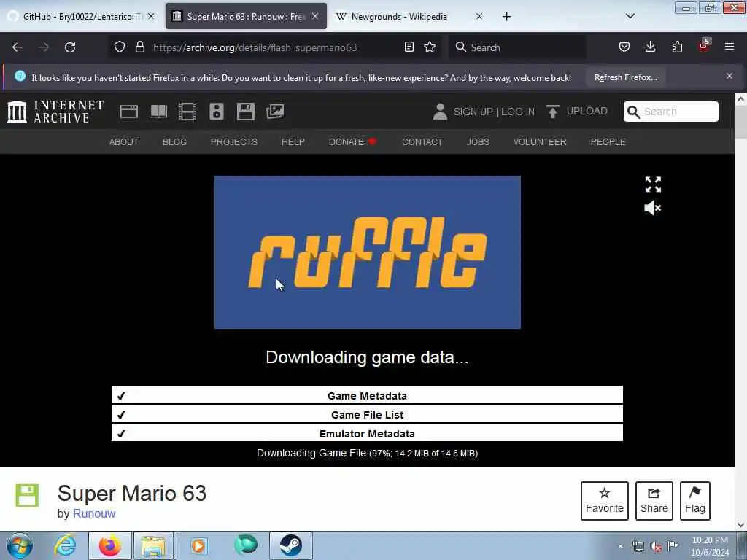The width and height of the screenshot is (747, 560).
Task: Open the DONATE menu item
Action: click(x=352, y=142)
